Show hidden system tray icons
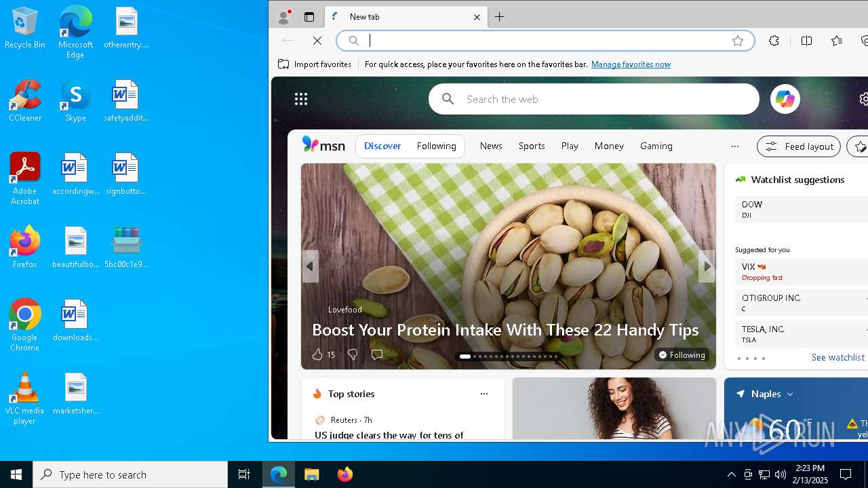This screenshot has width=868, height=488. (x=731, y=474)
